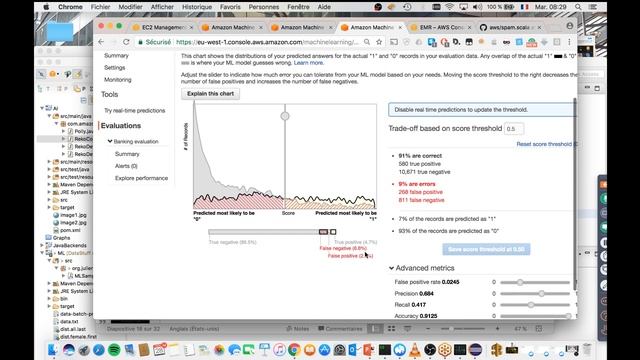Expand the target folder under AI project
The width and height of the screenshot is (640, 360).
click(49, 207)
